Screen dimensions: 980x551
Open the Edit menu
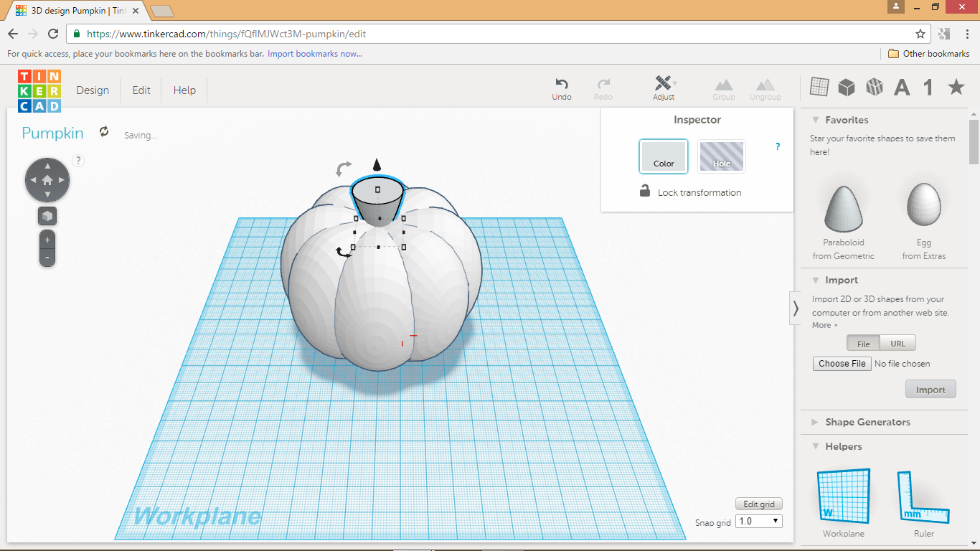coord(141,90)
